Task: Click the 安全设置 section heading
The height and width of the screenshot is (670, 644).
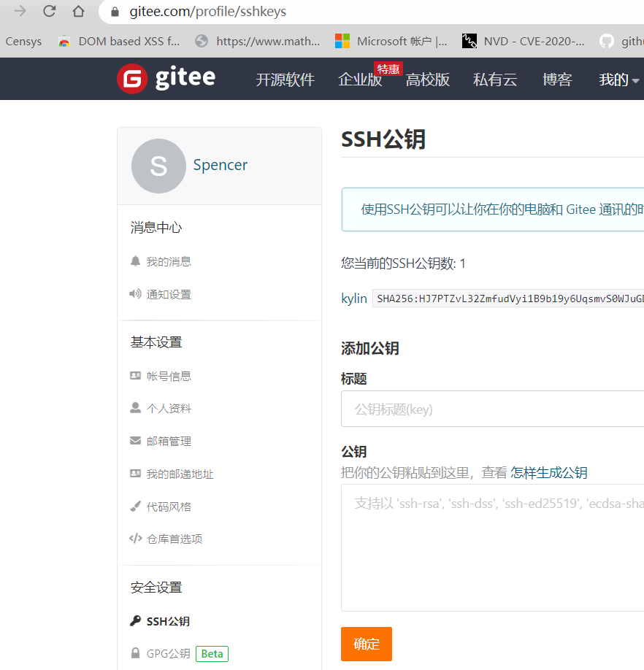Action: pyautogui.click(x=156, y=588)
